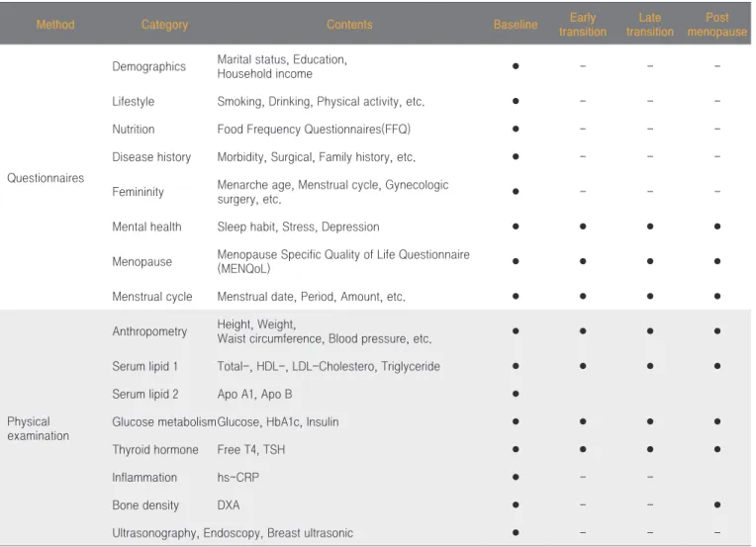
Task: Click the Food Frequency Questionnaires(FFQ) text
Action: [314, 130]
